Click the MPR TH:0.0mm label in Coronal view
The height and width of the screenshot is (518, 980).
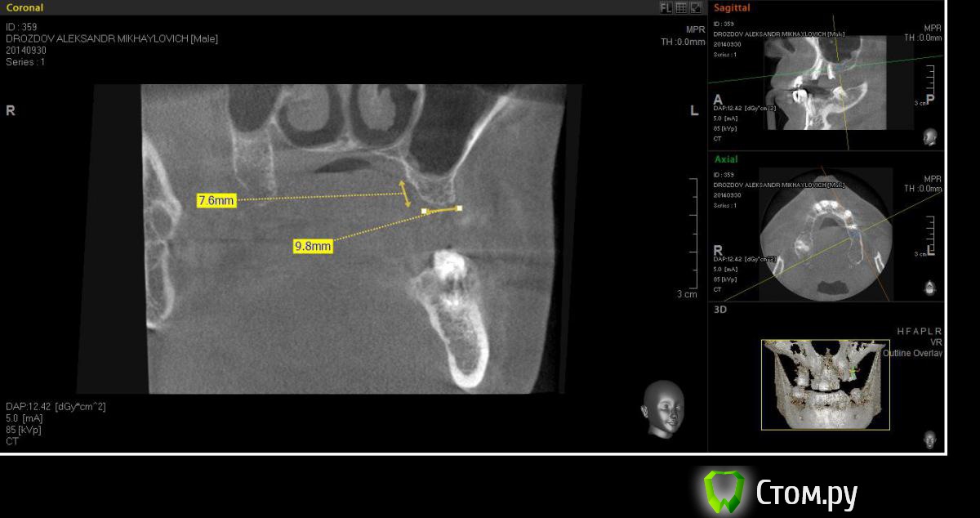[683, 36]
